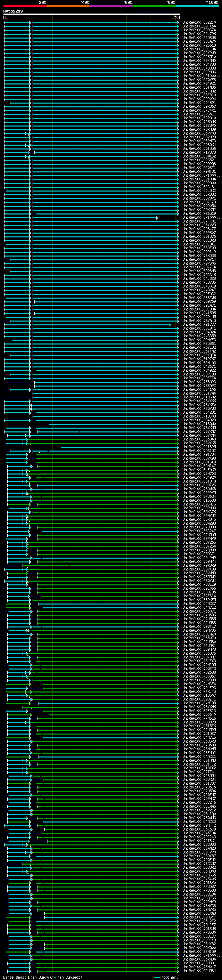Image resolution: width=222 pixels, height=980 pixels.
Task: Click label UniRef100_O13507
Action: pyautogui.click(x=199, y=695)
